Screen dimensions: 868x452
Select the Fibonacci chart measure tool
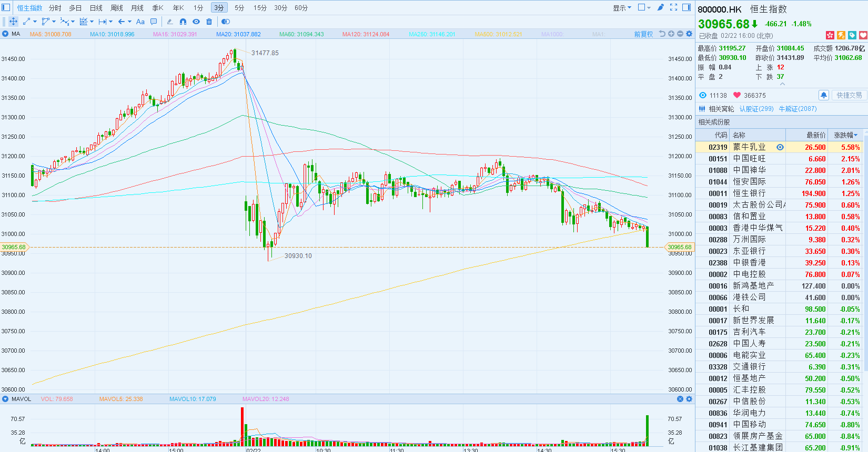coord(83,22)
